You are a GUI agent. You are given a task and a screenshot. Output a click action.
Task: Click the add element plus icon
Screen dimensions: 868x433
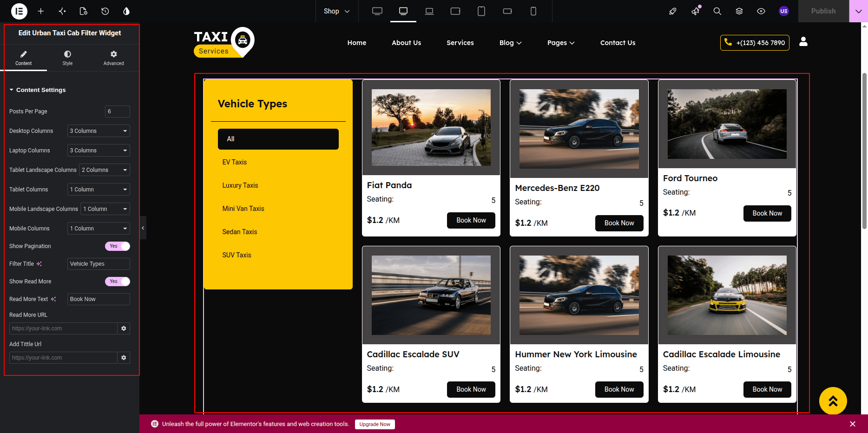tap(41, 11)
